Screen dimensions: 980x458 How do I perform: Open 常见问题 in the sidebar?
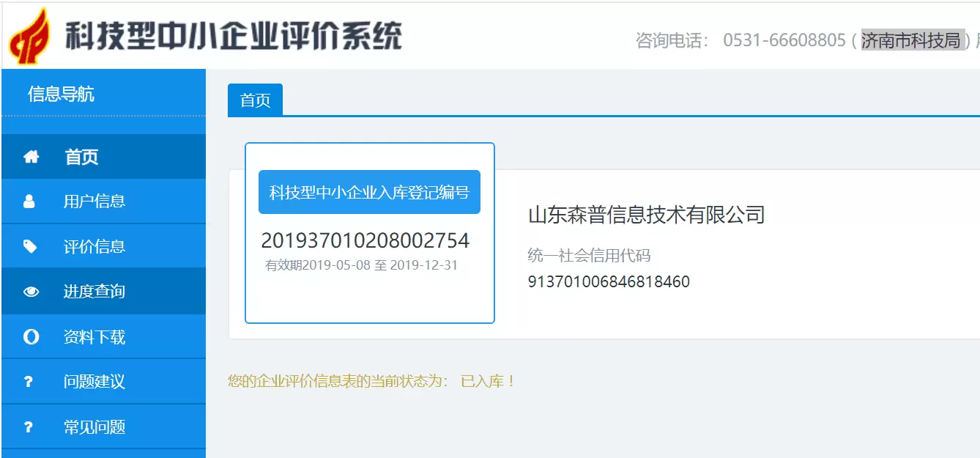click(103, 427)
